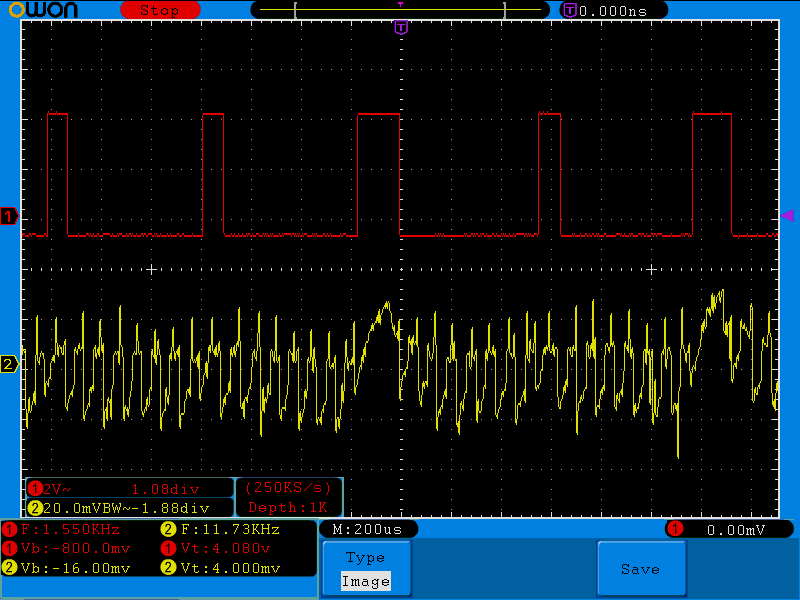Click the 1.08div channel 1 offset readout
Viewport: 800px width, 600px height.
click(165, 489)
